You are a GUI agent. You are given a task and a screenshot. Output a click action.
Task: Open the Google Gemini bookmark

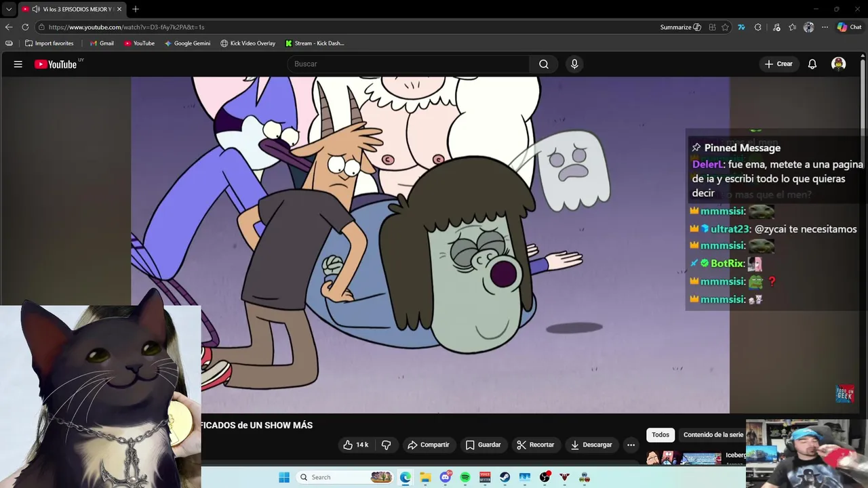tap(187, 43)
